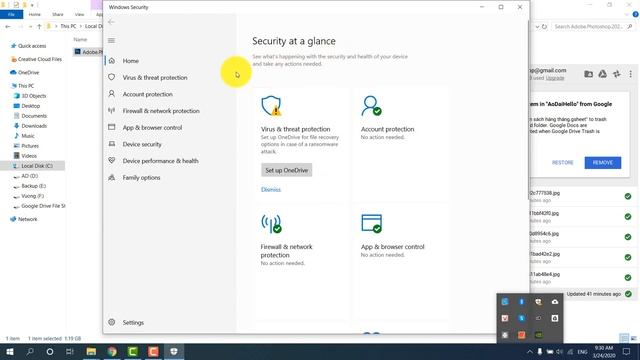Open Google Drive folder icon in Drive panel

tap(589, 74)
